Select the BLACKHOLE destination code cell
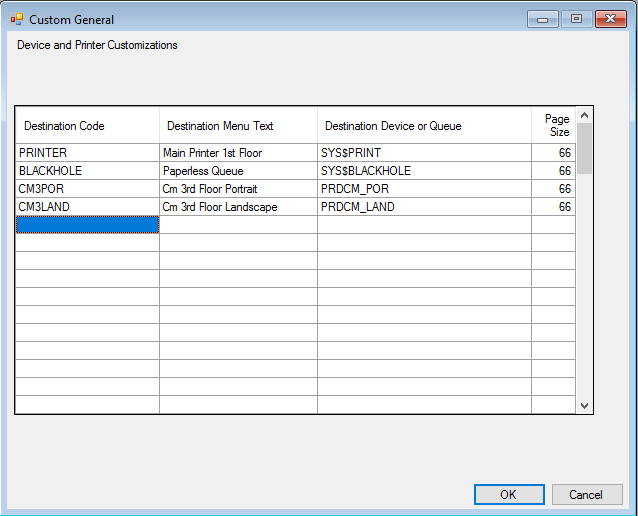The width and height of the screenshot is (638, 516). coord(87,171)
